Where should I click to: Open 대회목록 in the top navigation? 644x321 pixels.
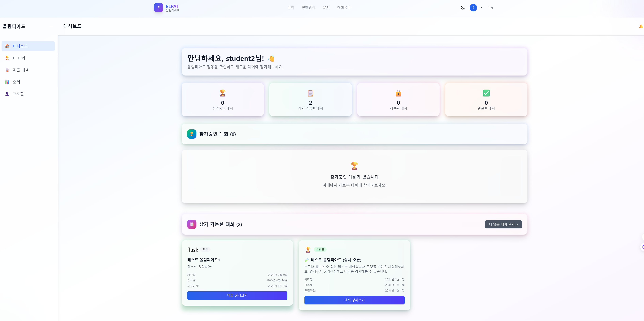[344, 8]
